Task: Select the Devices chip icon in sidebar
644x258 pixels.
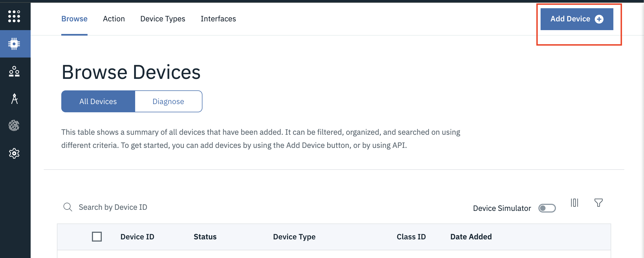Action: click(14, 44)
